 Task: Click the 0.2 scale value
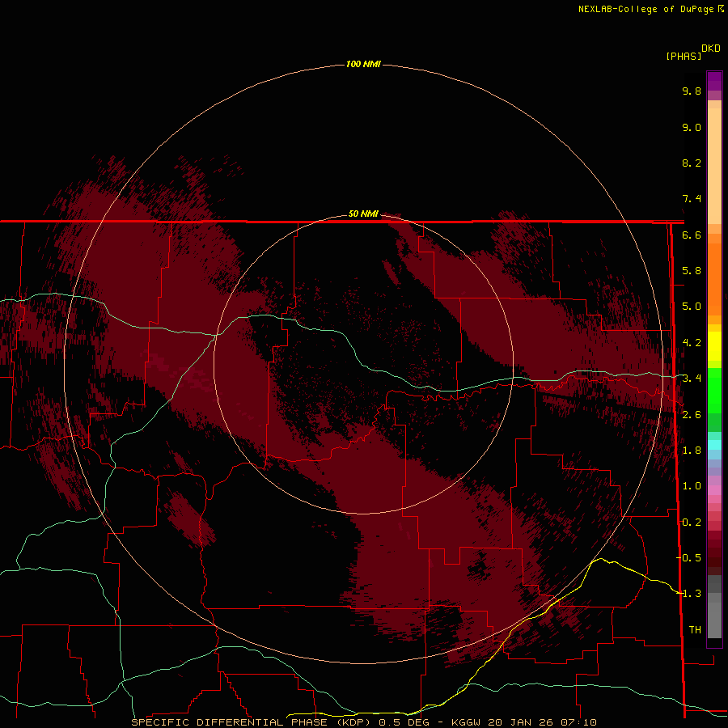coord(692,523)
